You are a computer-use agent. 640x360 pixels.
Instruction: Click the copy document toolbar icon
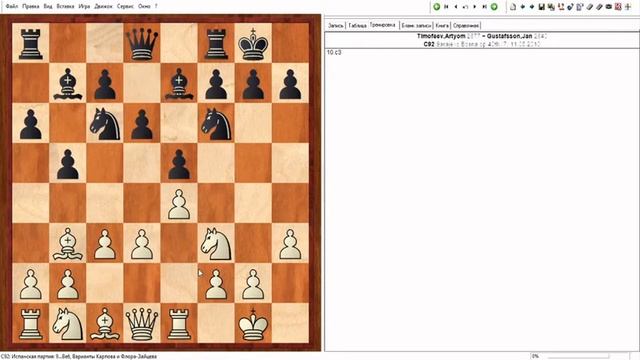[580, 7]
